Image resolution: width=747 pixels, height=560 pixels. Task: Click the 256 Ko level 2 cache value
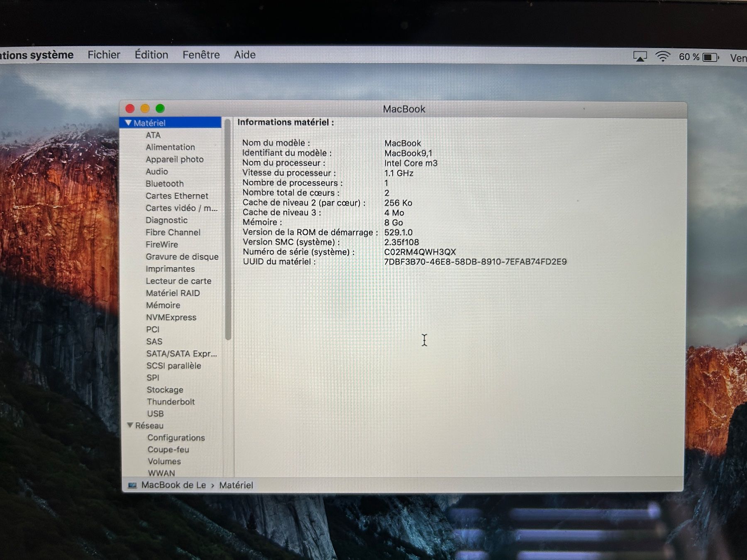[x=398, y=203]
